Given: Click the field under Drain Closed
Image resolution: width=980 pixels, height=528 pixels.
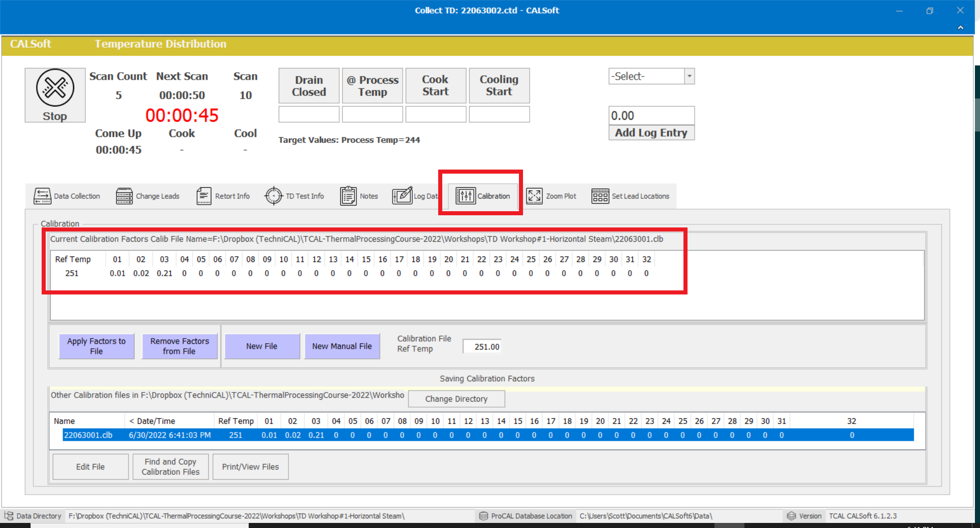Looking at the screenshot, I should coord(309,114).
